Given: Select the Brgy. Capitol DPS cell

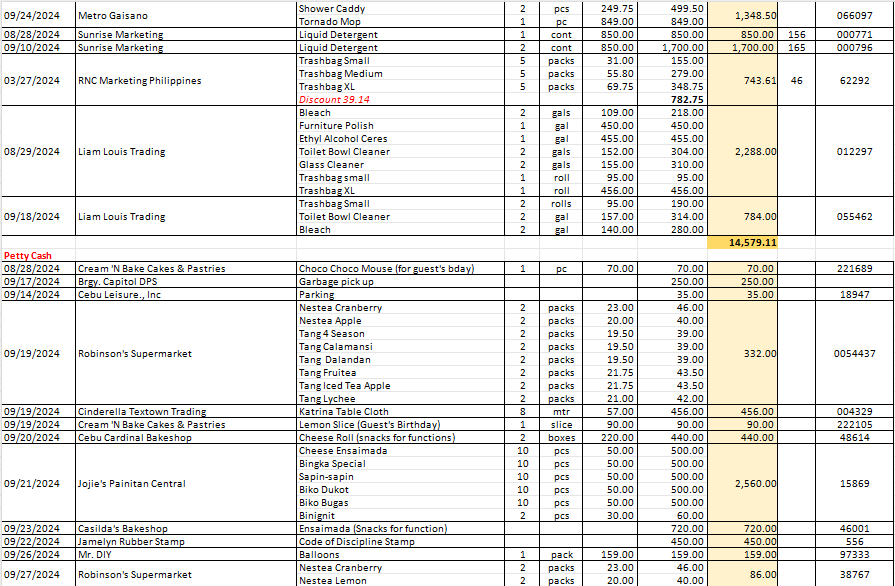Looking at the screenshot, I should pos(186,281).
